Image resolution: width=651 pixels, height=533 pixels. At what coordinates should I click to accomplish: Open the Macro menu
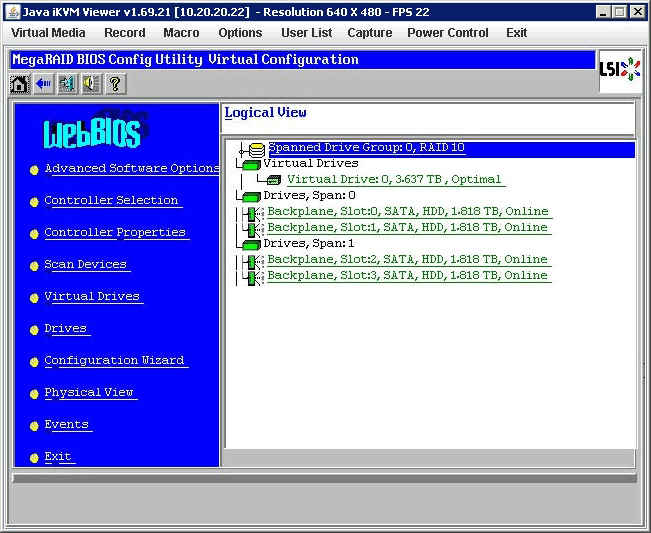[x=181, y=33]
